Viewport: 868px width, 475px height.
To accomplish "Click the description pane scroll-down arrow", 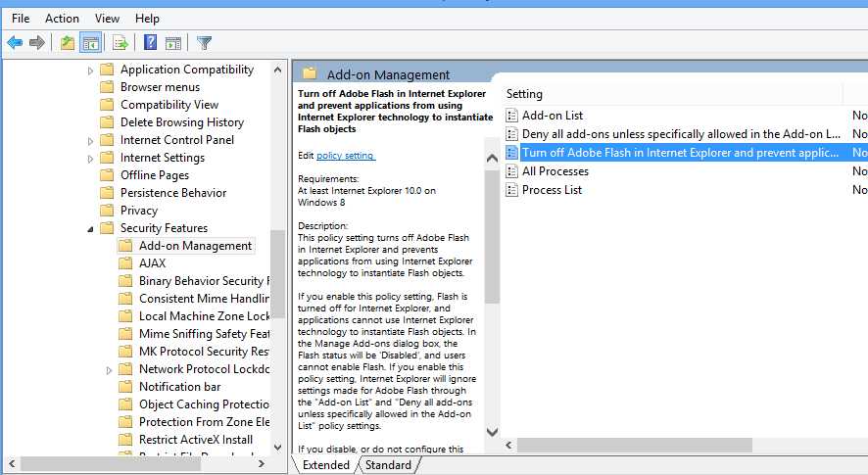I will [492, 432].
